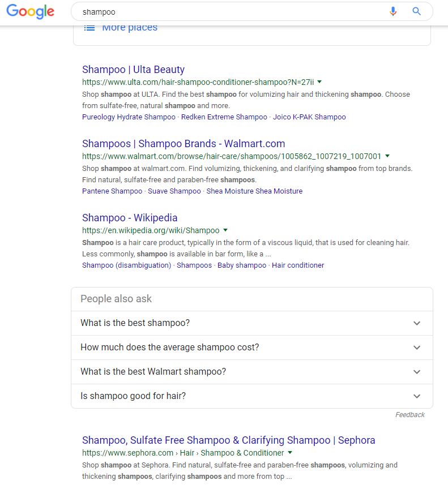The height and width of the screenshot is (489, 448).
Task: Open the result options arrow for Ulta Beauty
Action: point(320,81)
